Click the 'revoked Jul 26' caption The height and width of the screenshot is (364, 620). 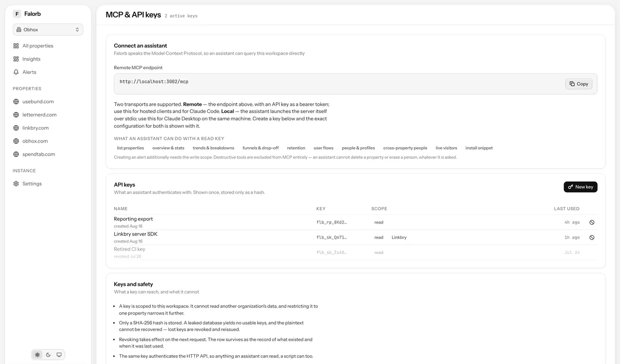click(x=128, y=257)
